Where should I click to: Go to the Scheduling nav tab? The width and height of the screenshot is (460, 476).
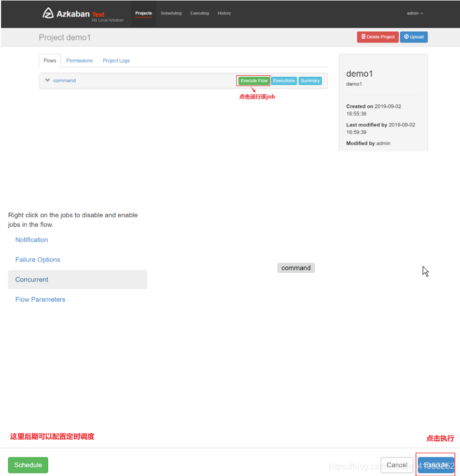171,13
